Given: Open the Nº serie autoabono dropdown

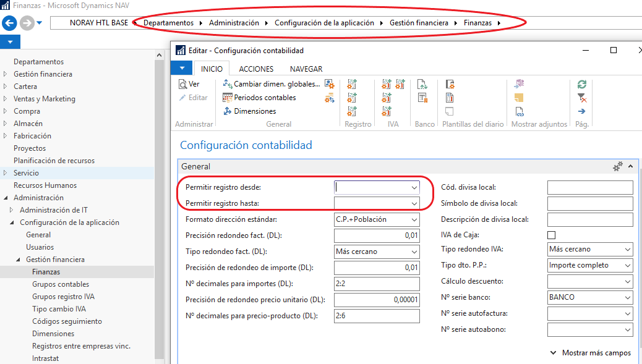Looking at the screenshot, I should point(627,329).
